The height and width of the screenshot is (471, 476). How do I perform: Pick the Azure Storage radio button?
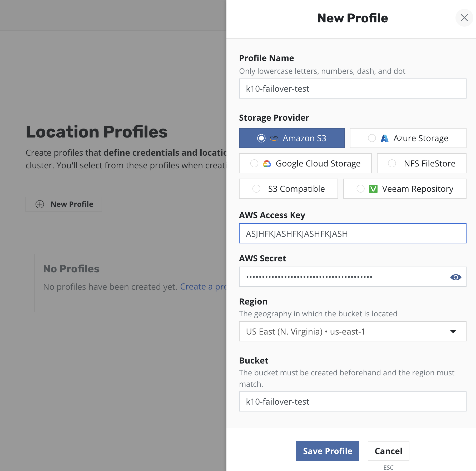pos(372,138)
